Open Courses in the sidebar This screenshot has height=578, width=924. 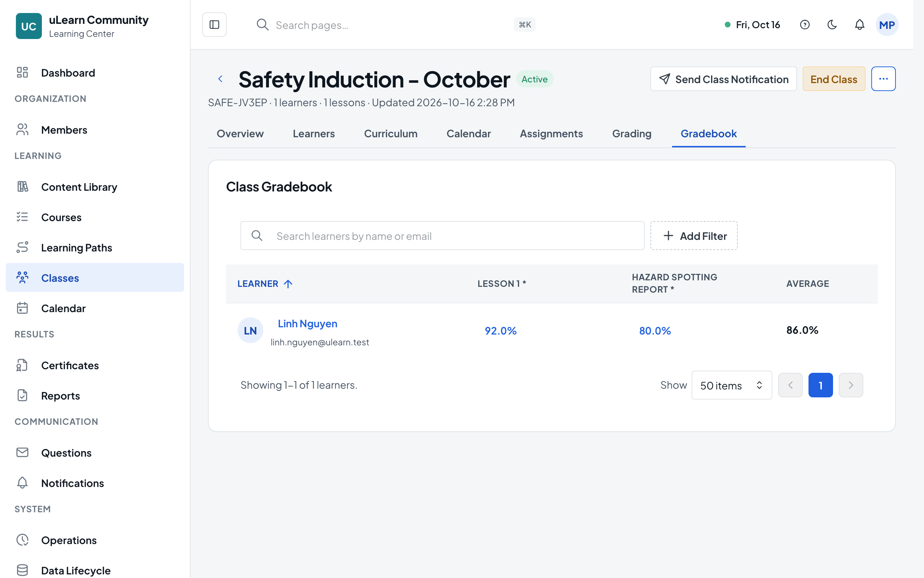[95, 217]
